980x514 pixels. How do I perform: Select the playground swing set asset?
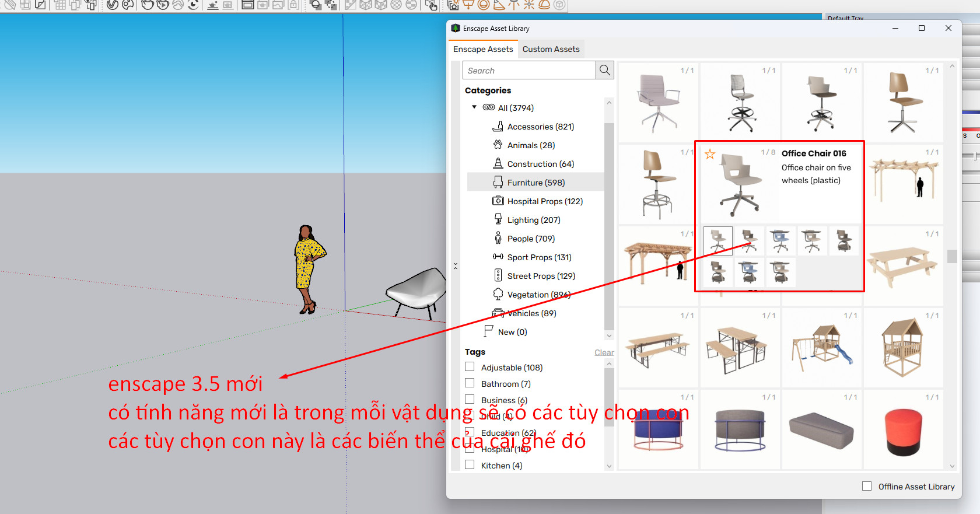(821, 349)
